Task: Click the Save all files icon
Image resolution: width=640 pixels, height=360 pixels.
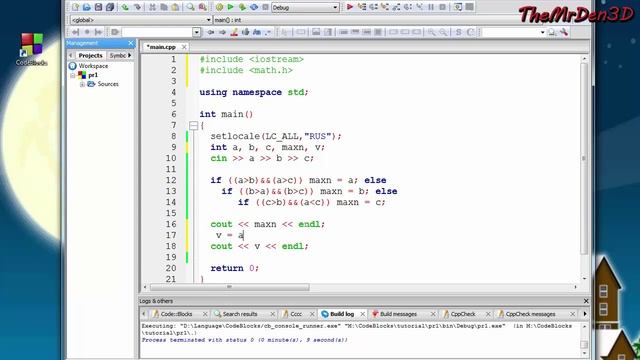Action: pos(110,7)
